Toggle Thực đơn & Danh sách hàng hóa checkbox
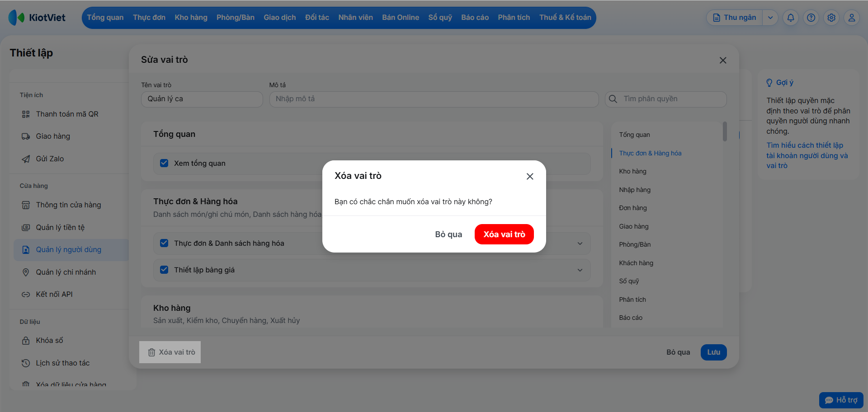The image size is (868, 412). (x=164, y=243)
